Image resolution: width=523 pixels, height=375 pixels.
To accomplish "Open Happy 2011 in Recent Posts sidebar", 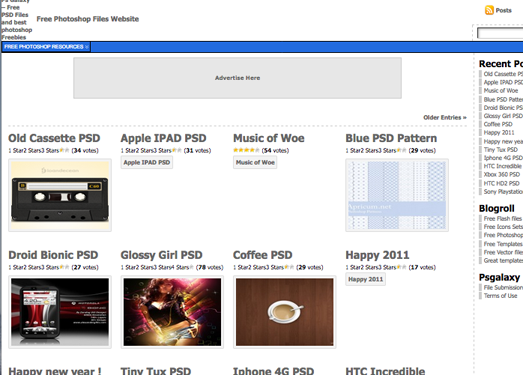I will (499, 132).
